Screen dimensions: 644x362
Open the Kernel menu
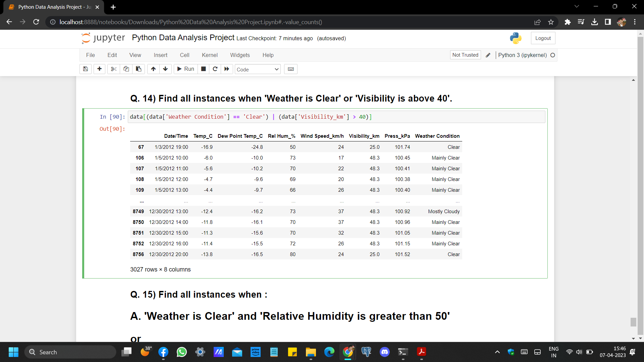tap(210, 55)
